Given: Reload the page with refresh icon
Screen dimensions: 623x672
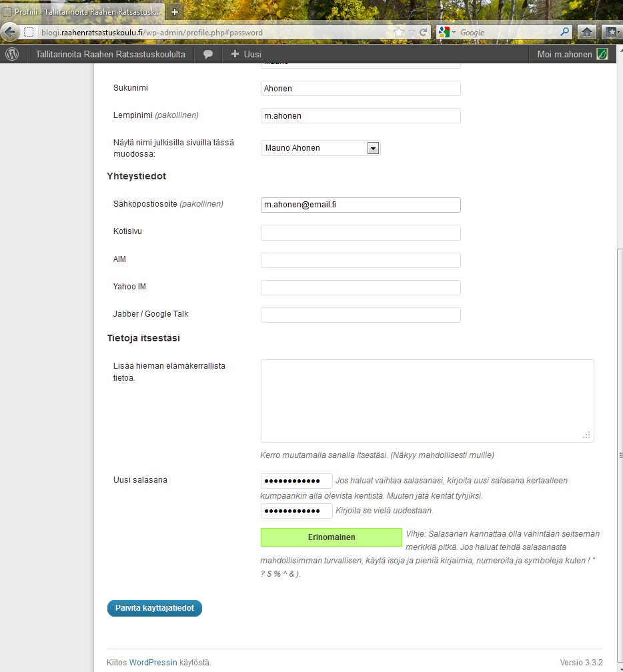Looking at the screenshot, I should pos(423,32).
